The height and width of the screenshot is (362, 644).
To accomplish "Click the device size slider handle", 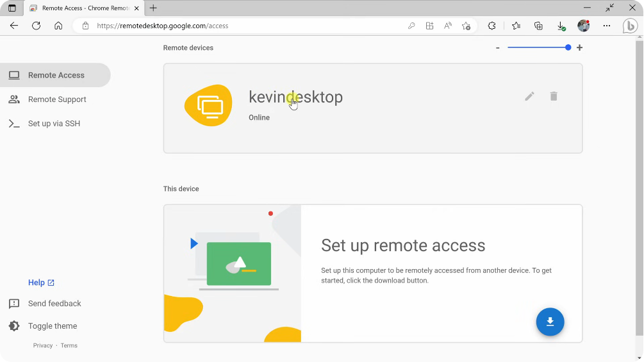I will point(568,47).
